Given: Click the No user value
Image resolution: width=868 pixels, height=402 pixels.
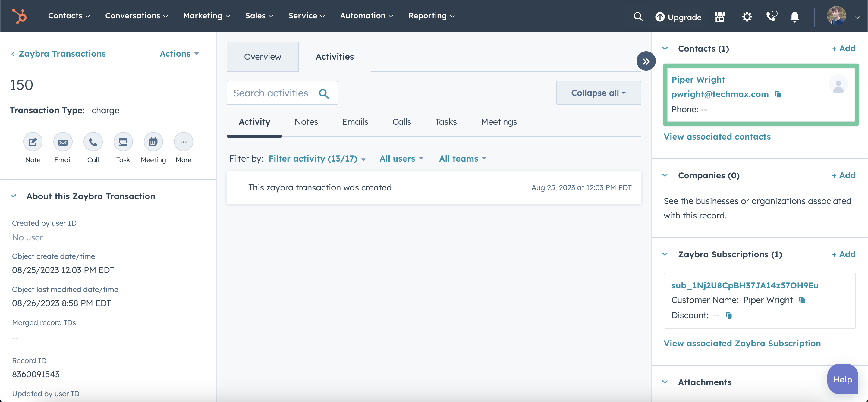Looking at the screenshot, I should pos(27,238).
